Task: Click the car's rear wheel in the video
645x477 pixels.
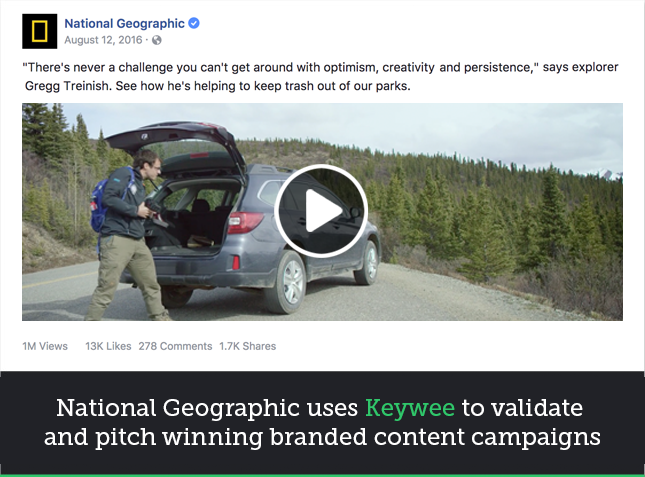Action: (289, 282)
